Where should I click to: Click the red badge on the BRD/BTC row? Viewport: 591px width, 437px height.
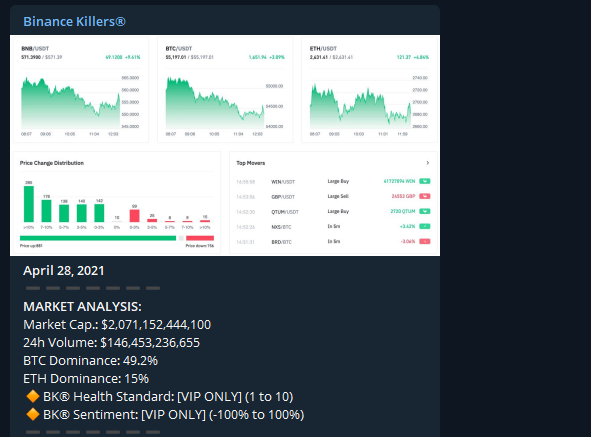tap(425, 241)
